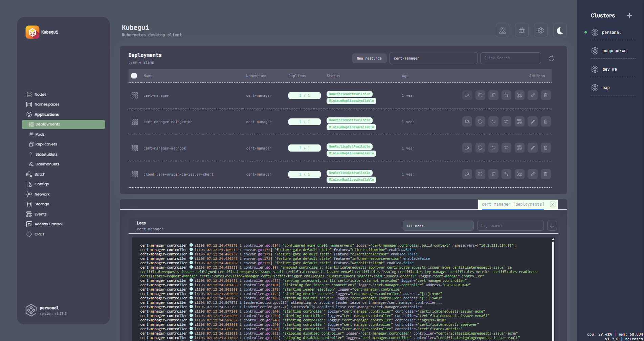Toggle dark mode with moon icon
Image resolution: width=644 pixels, height=341 pixels.
coord(560,31)
